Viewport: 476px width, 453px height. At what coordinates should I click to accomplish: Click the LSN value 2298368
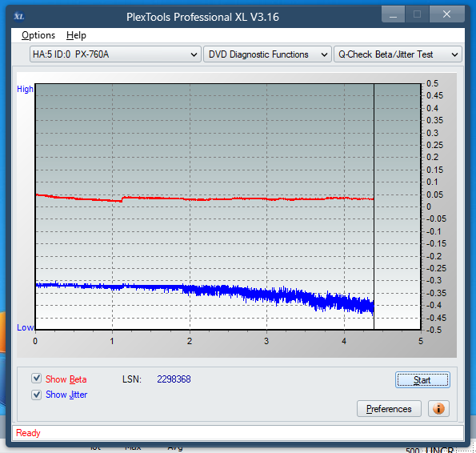pos(174,379)
